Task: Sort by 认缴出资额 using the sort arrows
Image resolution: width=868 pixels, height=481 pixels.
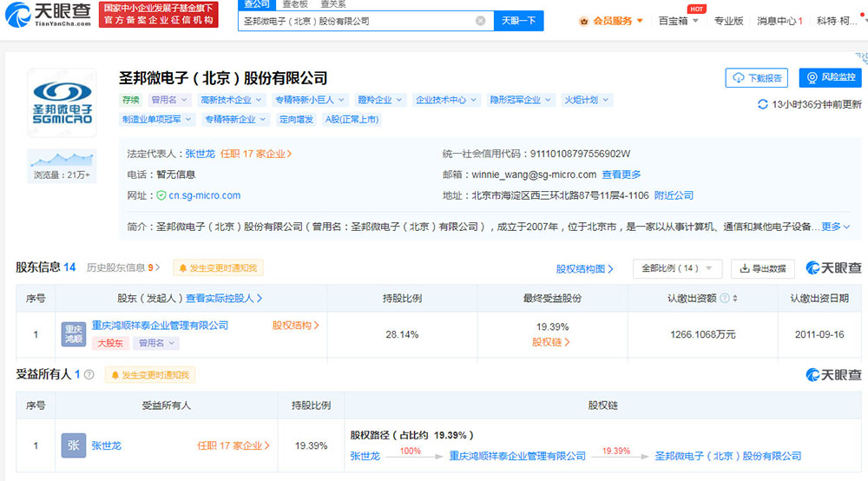Action: 735,299
